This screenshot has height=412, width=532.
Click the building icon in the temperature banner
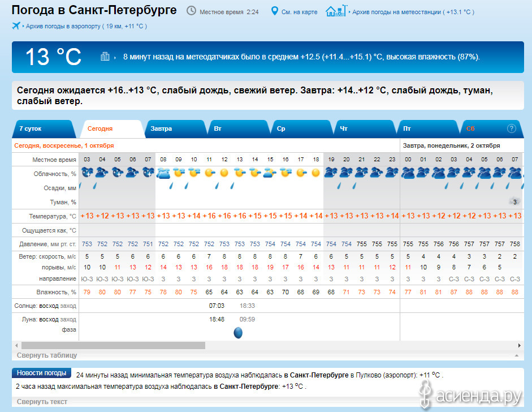105,56
